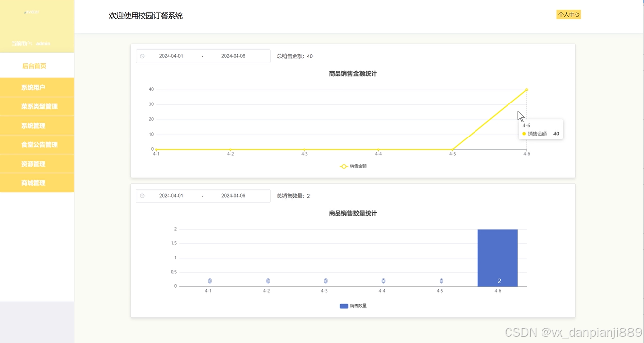Toggle the 销售金额 legend item
The height and width of the screenshot is (343, 644).
click(353, 166)
